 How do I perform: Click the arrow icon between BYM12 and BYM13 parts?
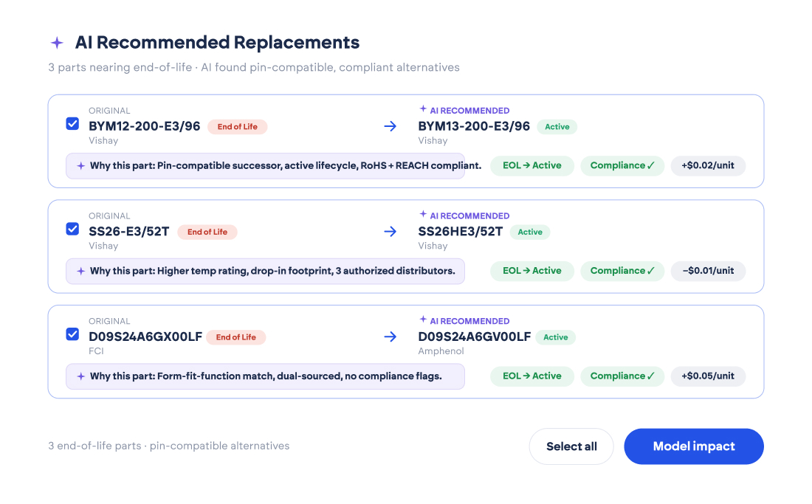[x=390, y=126]
